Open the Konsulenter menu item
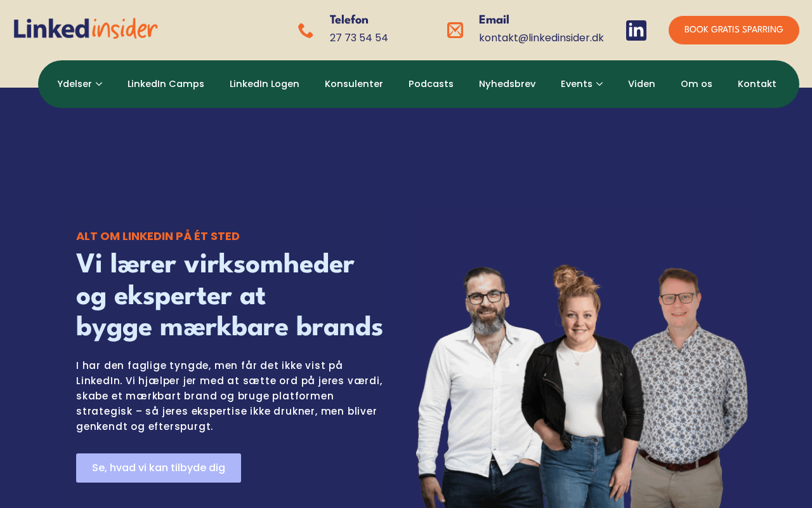 click(x=354, y=84)
